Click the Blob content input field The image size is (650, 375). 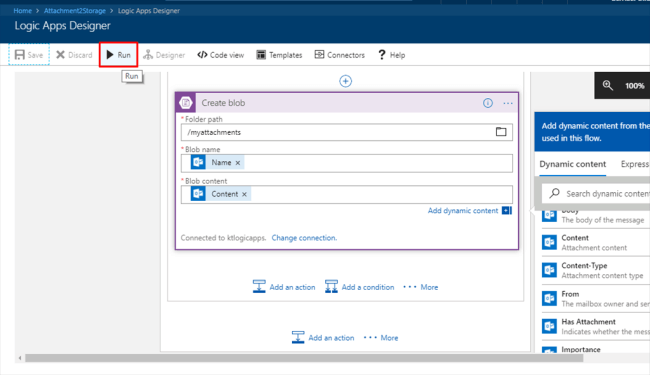347,194
